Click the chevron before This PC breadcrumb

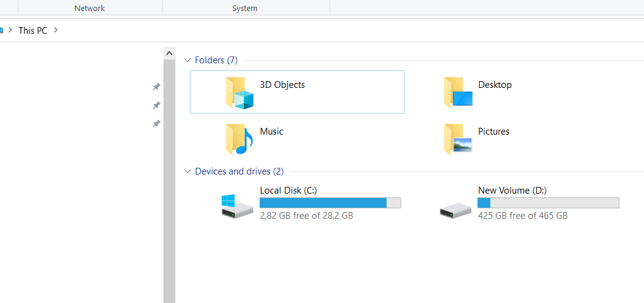[x=10, y=30]
